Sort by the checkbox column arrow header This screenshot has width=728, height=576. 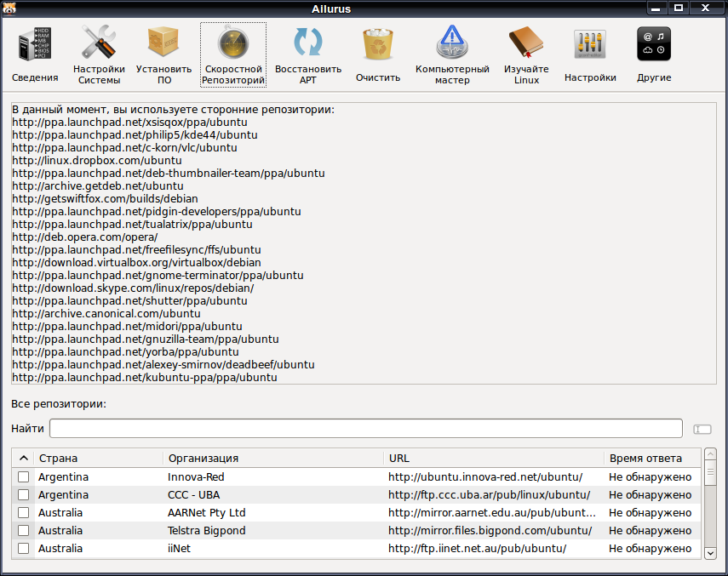(x=23, y=459)
